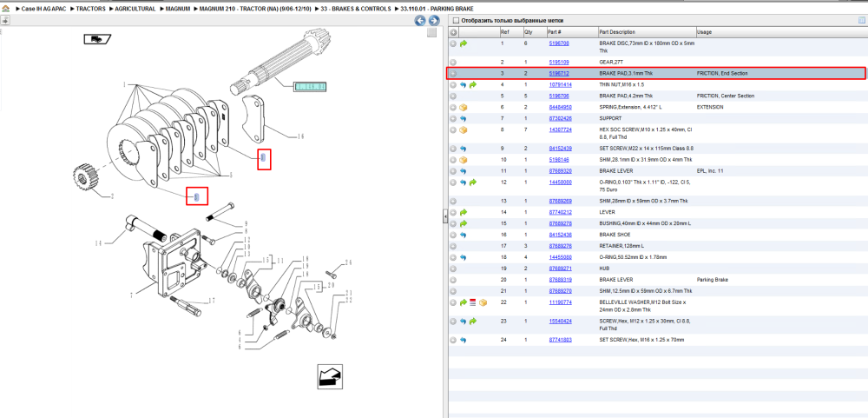Sort by the Usage column header
This screenshot has width=868, height=418.
[780, 32]
